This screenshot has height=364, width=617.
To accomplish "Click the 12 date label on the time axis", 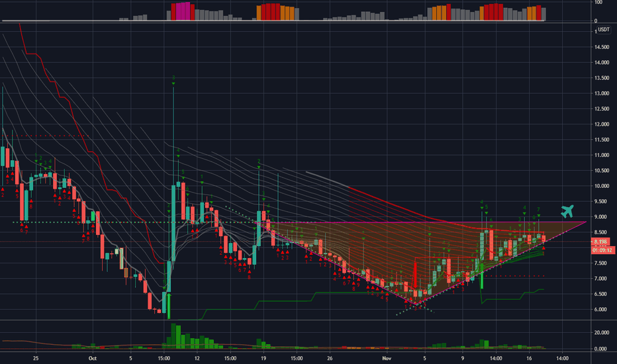I will (197, 358).
